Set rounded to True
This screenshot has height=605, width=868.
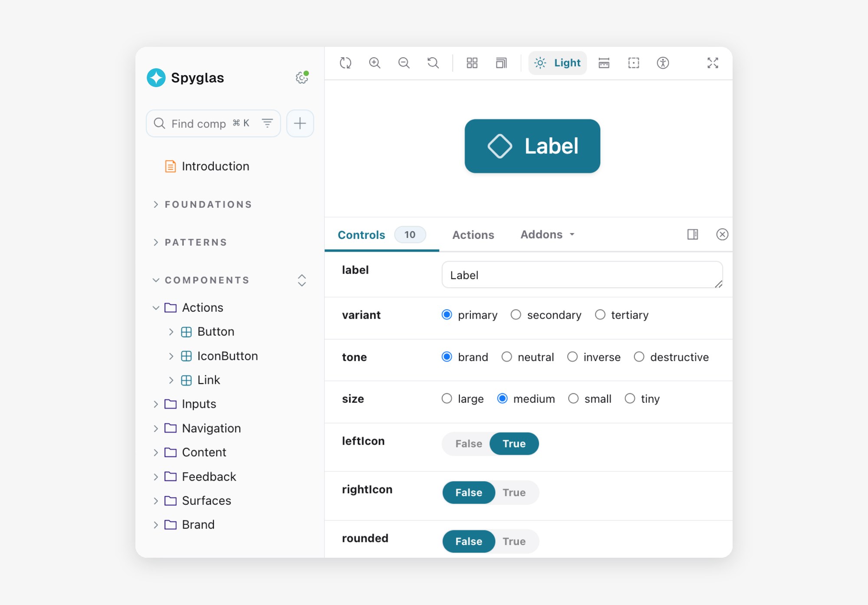tap(514, 541)
